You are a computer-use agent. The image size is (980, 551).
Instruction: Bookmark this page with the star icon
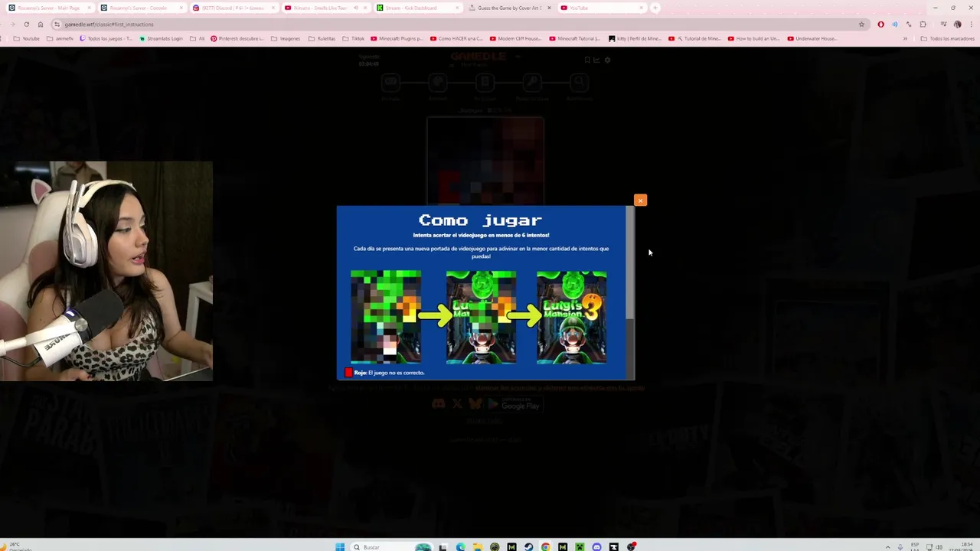(861, 24)
